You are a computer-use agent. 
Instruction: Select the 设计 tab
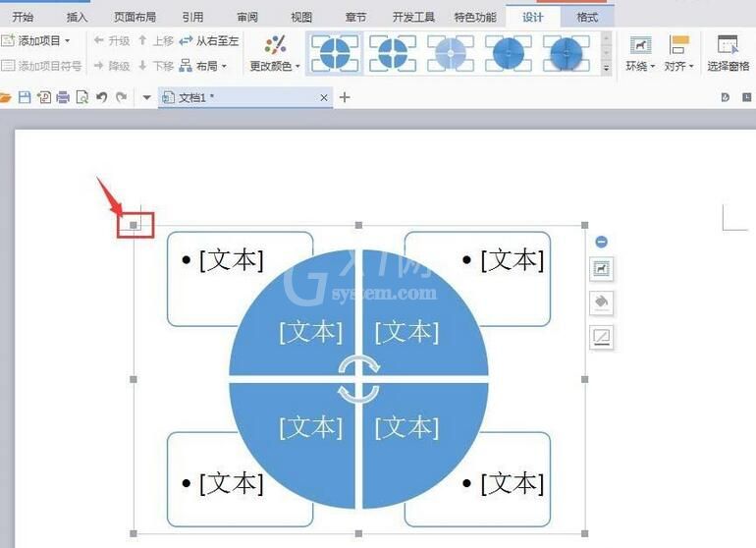[533, 18]
